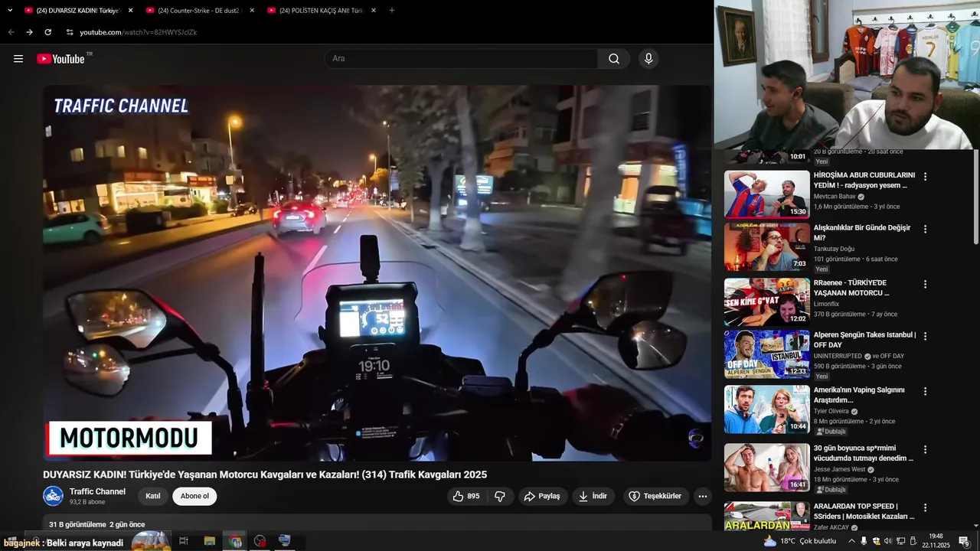This screenshot has width=980, height=551.
Task: Dislike the video
Action: (500, 496)
